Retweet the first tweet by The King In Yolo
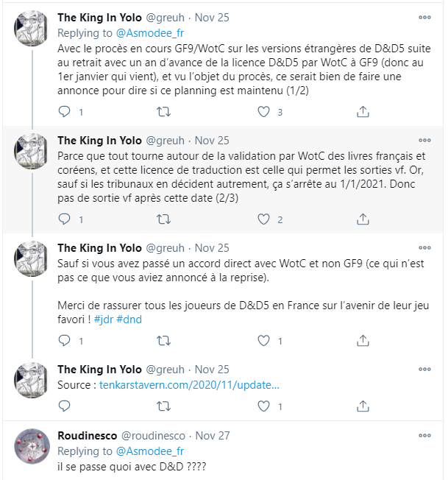This screenshot has width=448, height=480. click(165, 112)
